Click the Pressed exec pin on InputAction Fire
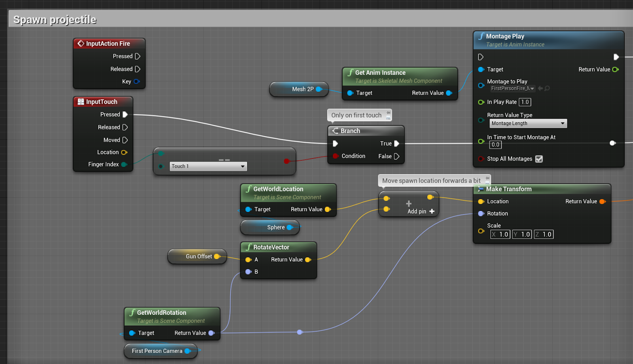633x364 pixels. coord(137,56)
